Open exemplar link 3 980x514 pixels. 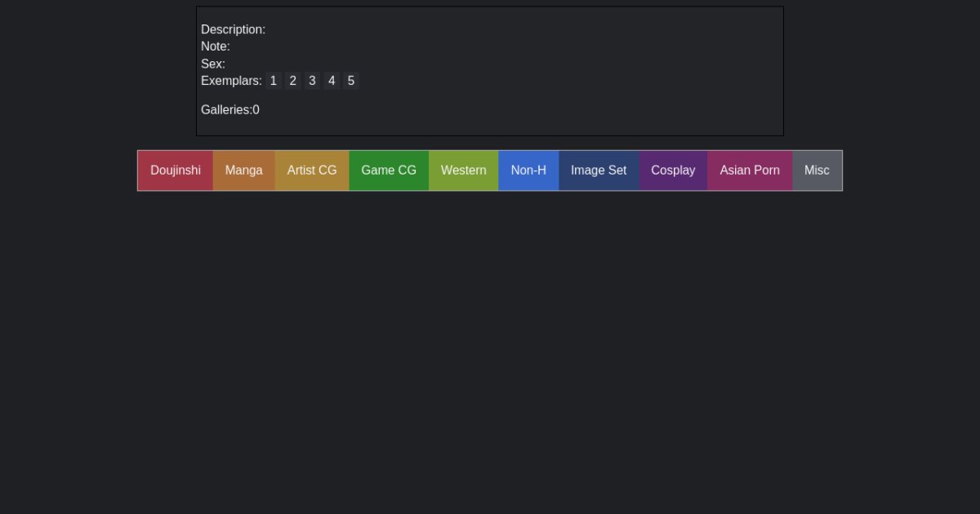[x=312, y=81]
